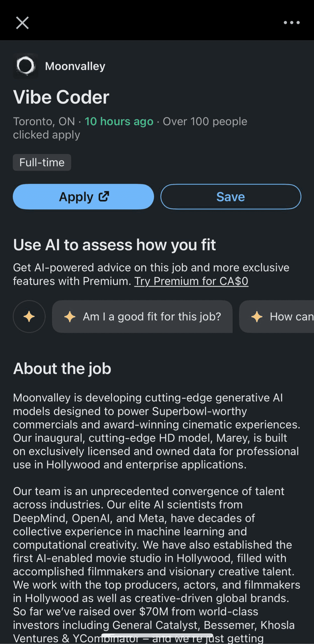
Task: Save this Vibe Coder job
Action: pos(231,197)
